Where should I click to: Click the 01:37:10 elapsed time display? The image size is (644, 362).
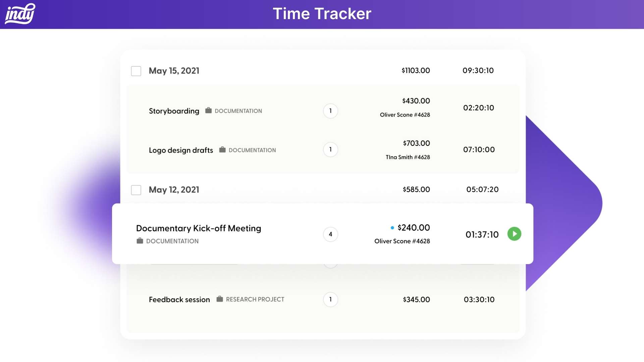click(x=482, y=235)
